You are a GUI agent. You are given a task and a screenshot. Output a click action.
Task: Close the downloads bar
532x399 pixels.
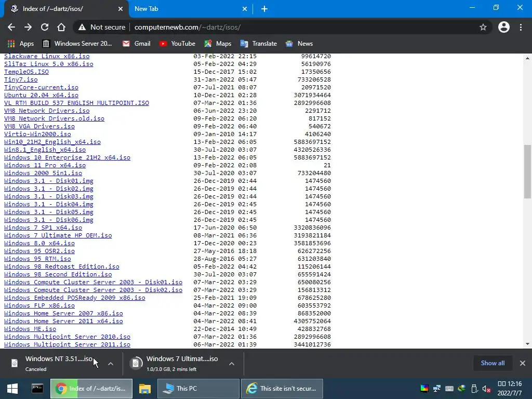click(x=523, y=363)
